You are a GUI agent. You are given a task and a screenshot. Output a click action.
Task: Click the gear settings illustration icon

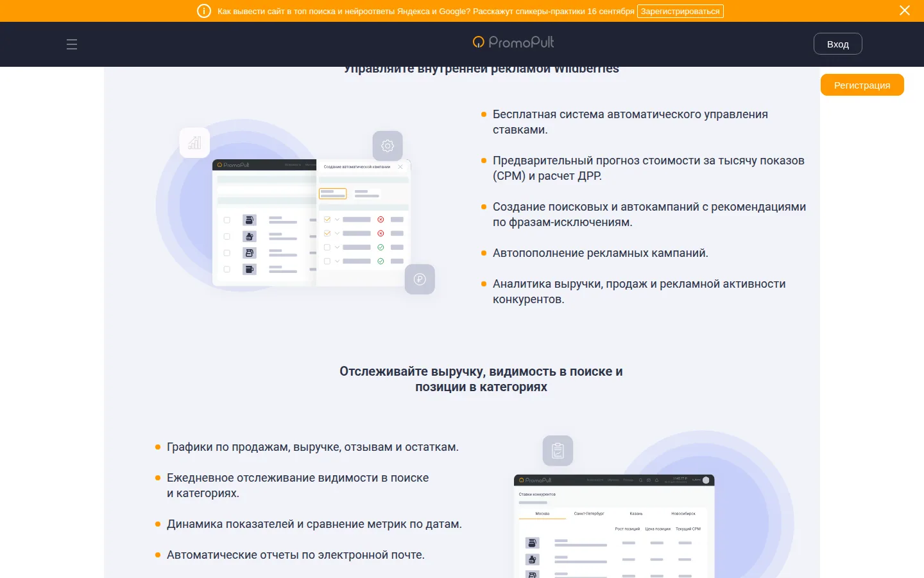[x=388, y=146]
